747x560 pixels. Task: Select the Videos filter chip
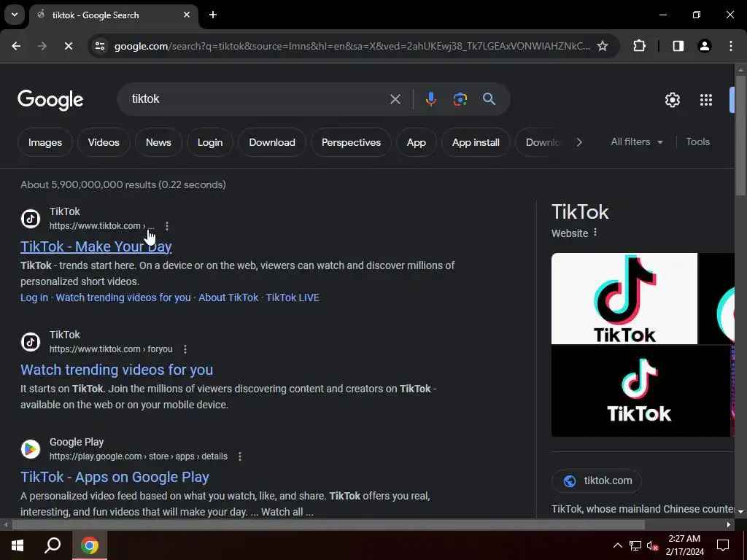coord(104,142)
